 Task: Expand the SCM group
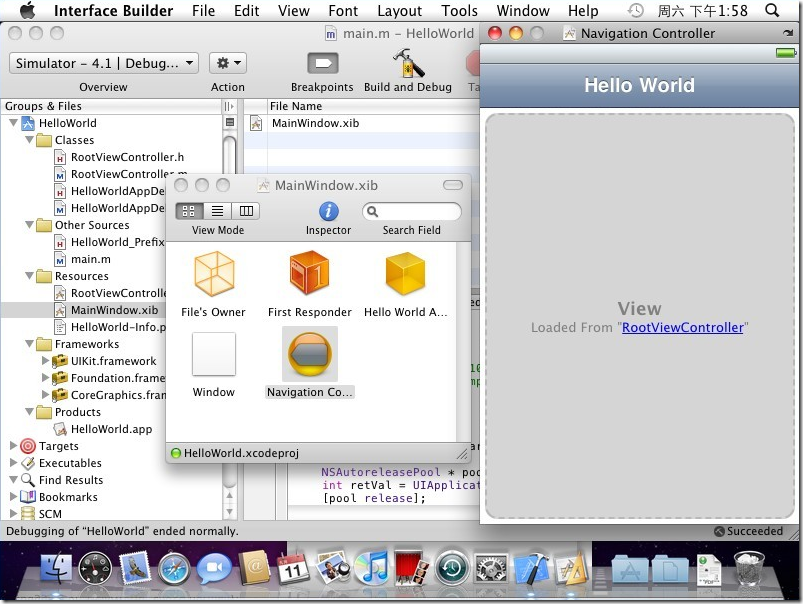click(x=14, y=513)
